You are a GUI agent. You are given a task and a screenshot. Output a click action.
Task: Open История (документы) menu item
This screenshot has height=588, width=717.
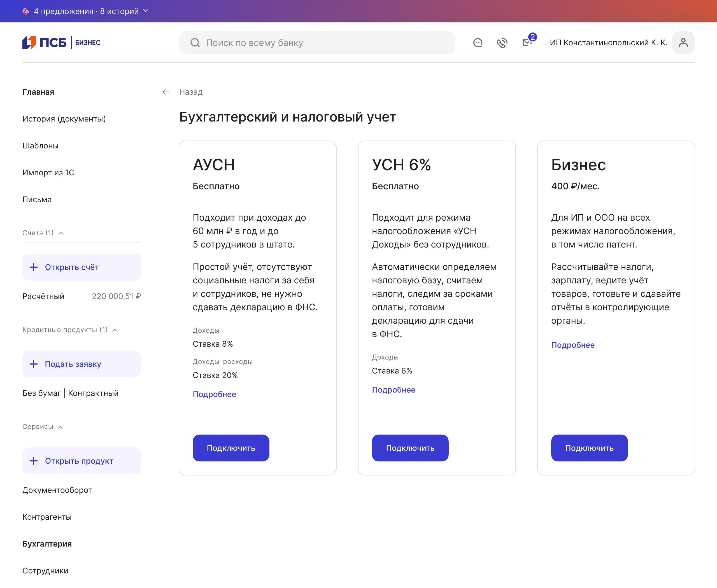tap(64, 119)
